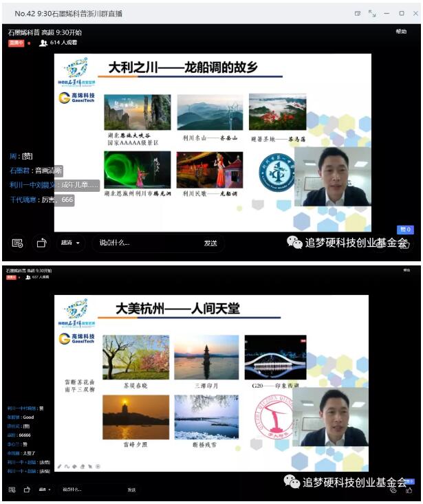The image size is (423, 504).
Task: Click the chat list icon in top player
Action: click(18, 243)
